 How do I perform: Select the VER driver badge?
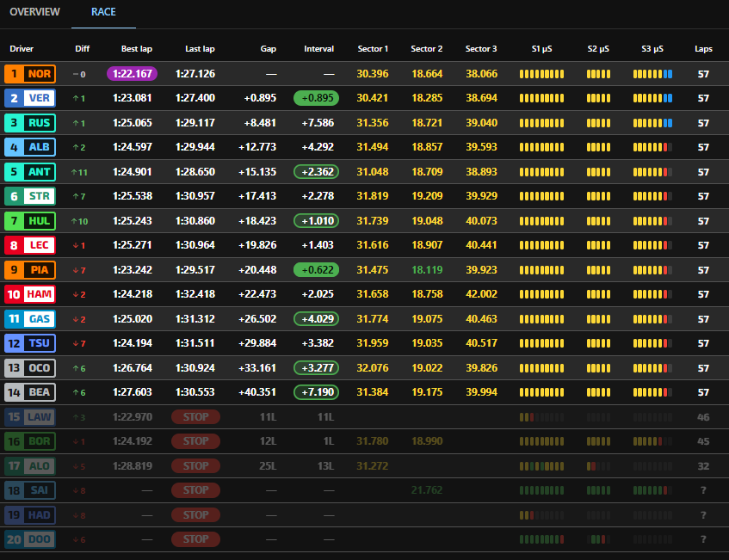[x=30, y=98]
